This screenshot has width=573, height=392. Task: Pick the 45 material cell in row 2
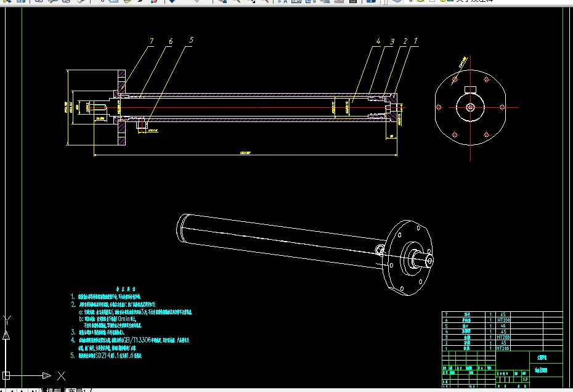(503, 343)
